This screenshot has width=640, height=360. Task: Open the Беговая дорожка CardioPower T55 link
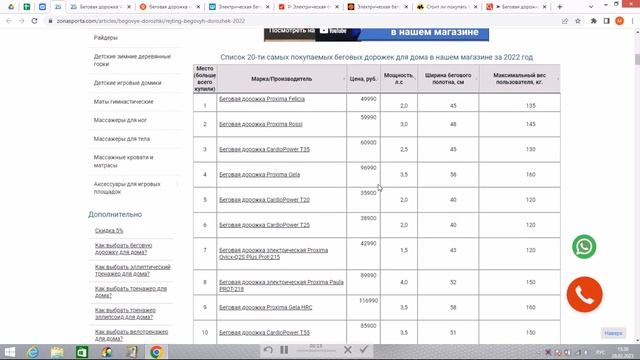coord(264,333)
